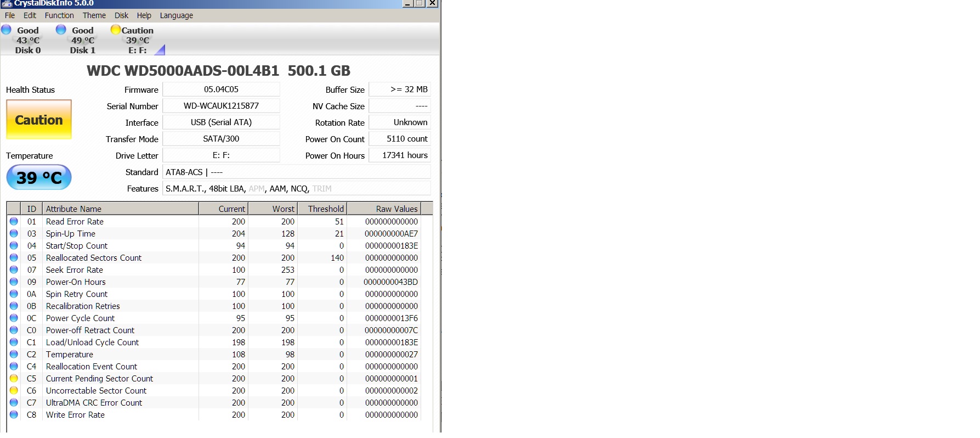Click the 39 °C temperature button
Screen dimensions: 980x438
click(39, 177)
